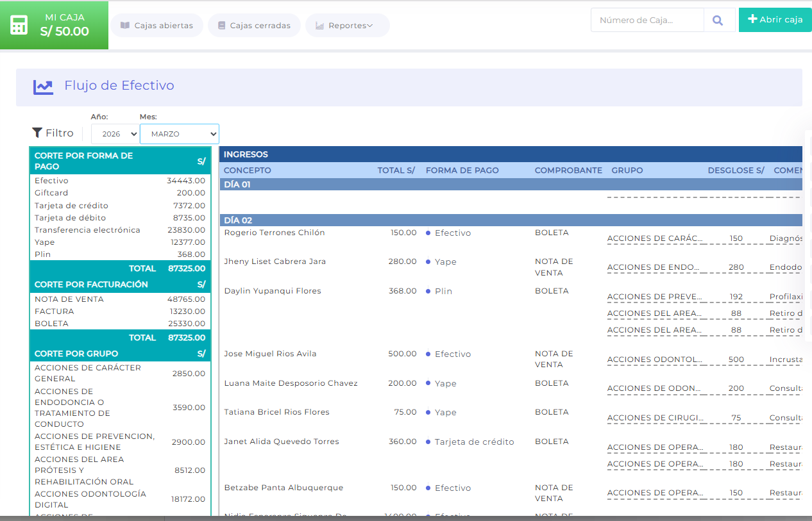Open the Cajas abiertas tab

coord(157,26)
